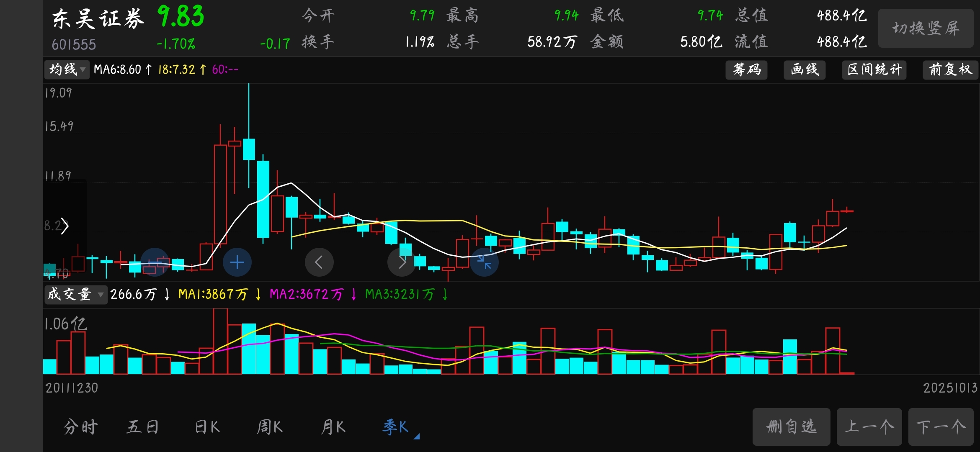Toggle 筹码 chip distribution view
This screenshot has height=452, width=980.
pyautogui.click(x=746, y=69)
